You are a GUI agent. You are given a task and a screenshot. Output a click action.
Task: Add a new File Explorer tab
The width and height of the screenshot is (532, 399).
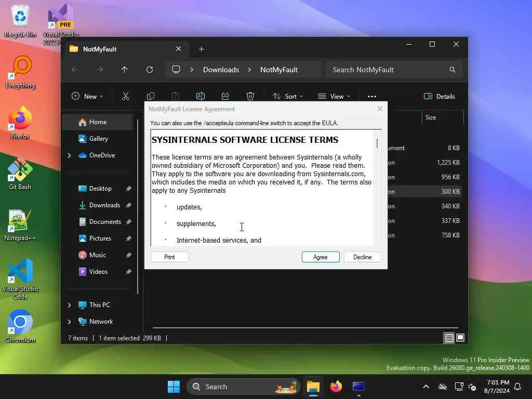(201, 49)
